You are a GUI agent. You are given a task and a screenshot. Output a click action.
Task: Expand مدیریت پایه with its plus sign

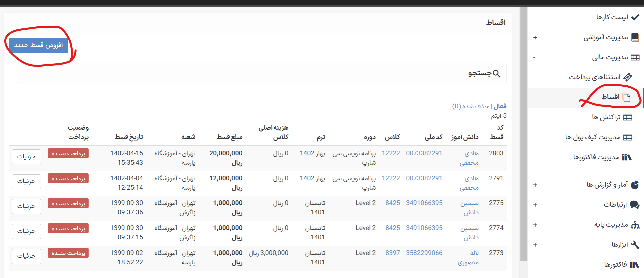click(535, 225)
